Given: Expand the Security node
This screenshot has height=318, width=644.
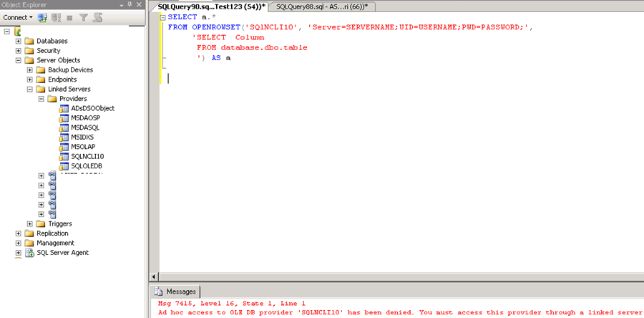Looking at the screenshot, I should tap(18, 51).
